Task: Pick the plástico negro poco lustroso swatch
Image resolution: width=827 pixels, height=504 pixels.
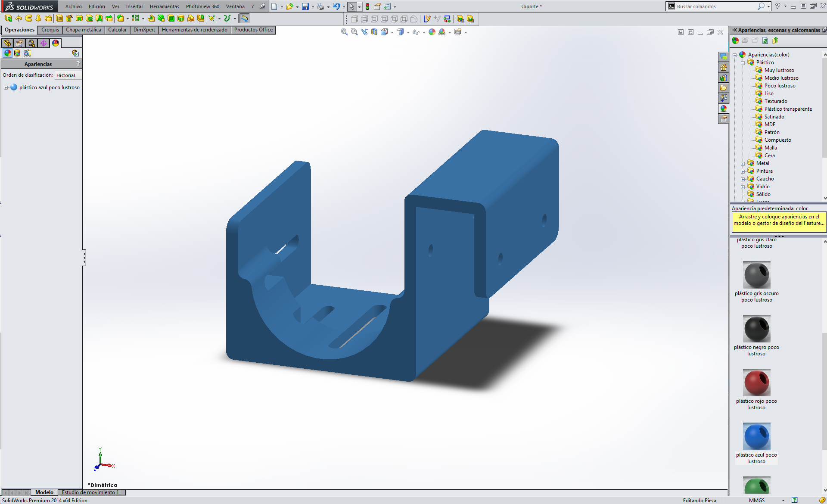Action: (x=757, y=329)
